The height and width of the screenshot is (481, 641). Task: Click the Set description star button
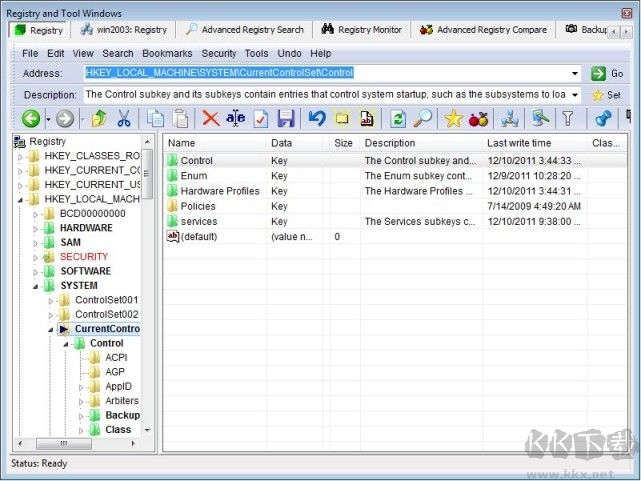pyautogui.click(x=606, y=95)
